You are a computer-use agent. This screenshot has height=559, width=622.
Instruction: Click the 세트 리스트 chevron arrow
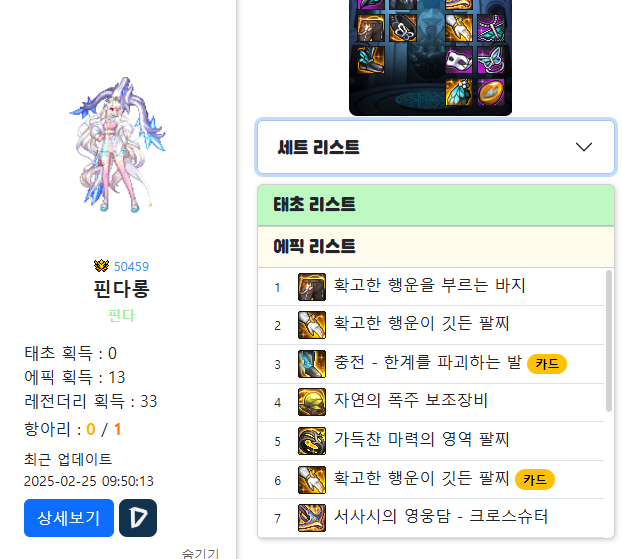(584, 147)
